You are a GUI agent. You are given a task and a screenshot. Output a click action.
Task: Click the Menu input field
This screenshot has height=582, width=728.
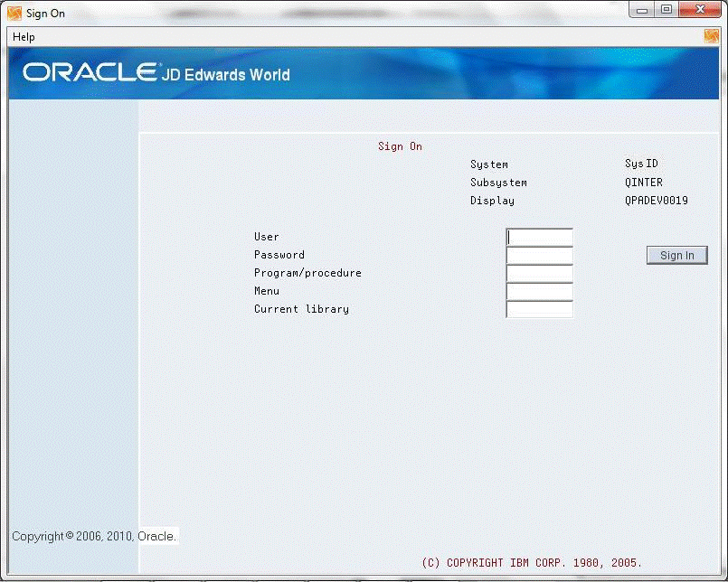540,292
